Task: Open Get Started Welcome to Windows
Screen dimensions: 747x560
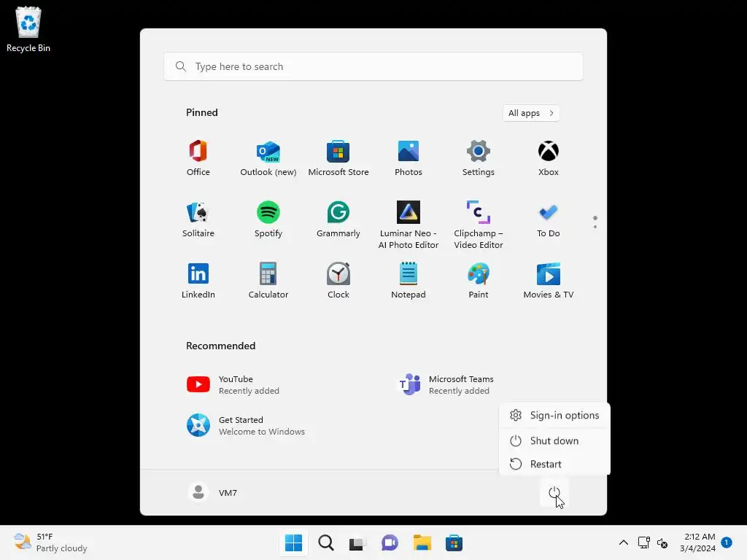Action: pos(246,425)
